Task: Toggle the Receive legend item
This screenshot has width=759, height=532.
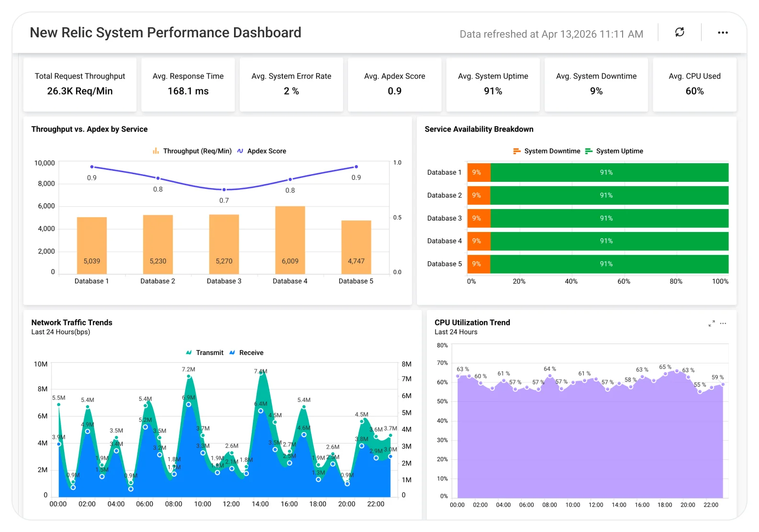Action: 246,353
